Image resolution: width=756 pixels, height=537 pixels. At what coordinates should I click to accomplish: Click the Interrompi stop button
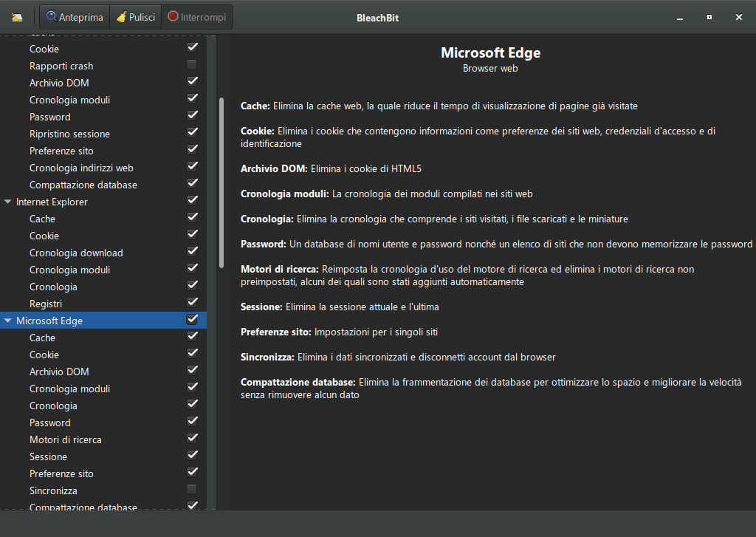(x=196, y=18)
